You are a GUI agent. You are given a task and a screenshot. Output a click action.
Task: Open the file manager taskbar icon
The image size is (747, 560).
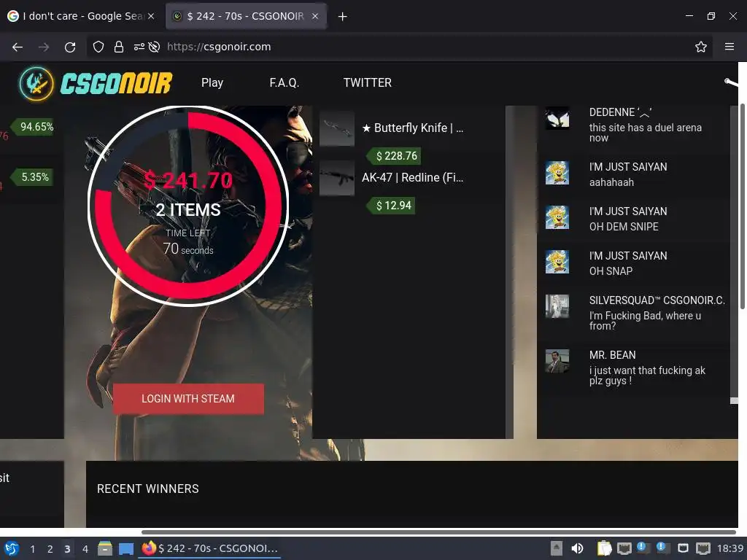(x=105, y=548)
